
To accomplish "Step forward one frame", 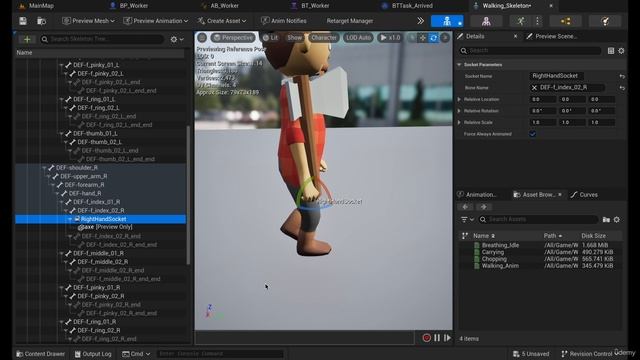I will click(x=447, y=338).
